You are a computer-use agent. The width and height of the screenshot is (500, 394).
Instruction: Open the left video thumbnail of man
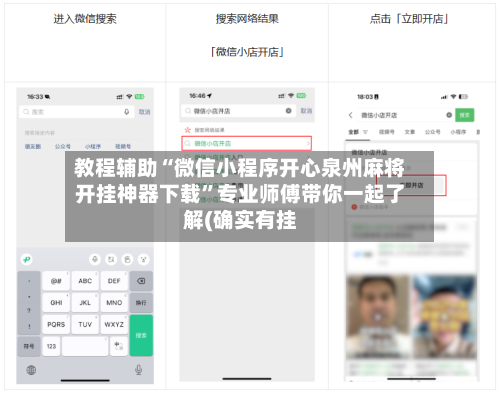378,317
